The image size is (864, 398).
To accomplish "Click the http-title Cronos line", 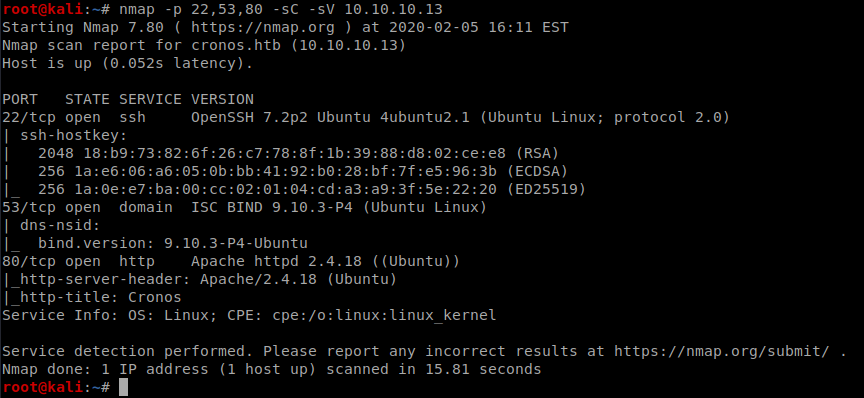I will click(x=92, y=298).
